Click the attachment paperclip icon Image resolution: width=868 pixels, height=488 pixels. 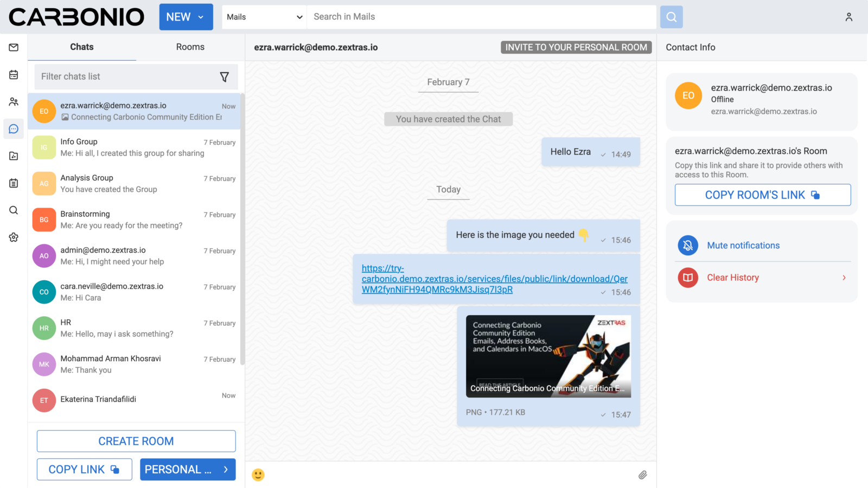643,474
